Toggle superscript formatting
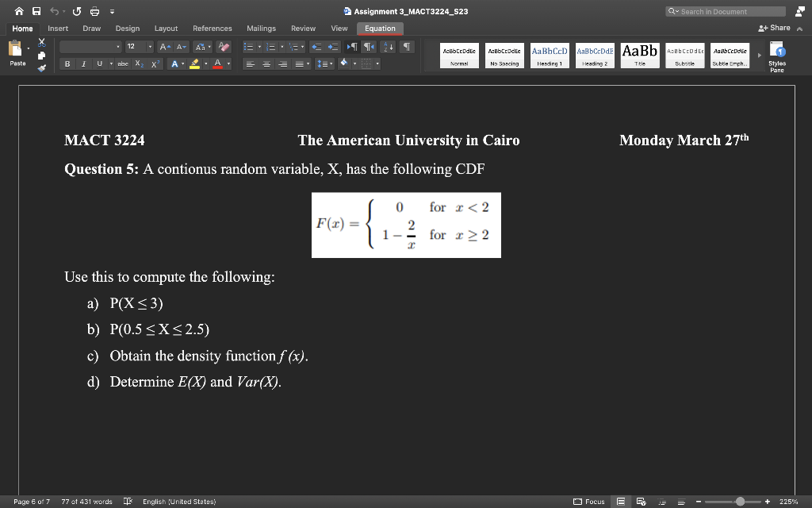 (x=155, y=63)
